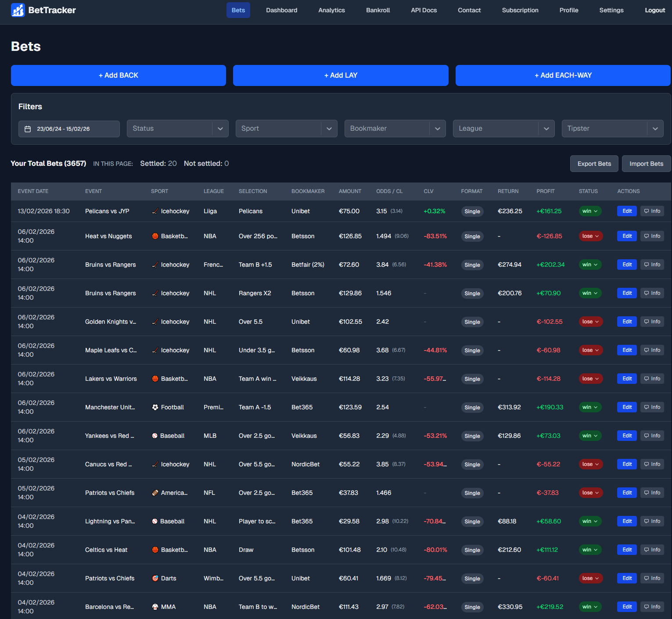The height and width of the screenshot is (619, 672).
Task: Edit the Lakers vs Warriors bet
Action: (x=627, y=379)
